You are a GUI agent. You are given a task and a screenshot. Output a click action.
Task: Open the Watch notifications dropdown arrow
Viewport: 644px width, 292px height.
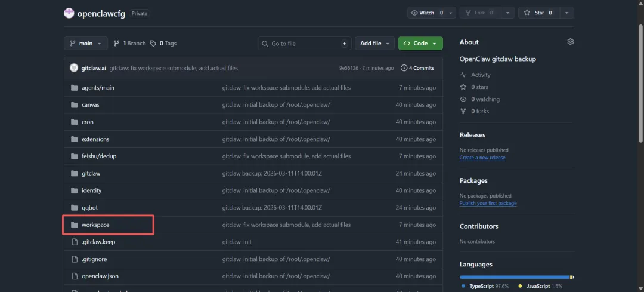[451, 13]
